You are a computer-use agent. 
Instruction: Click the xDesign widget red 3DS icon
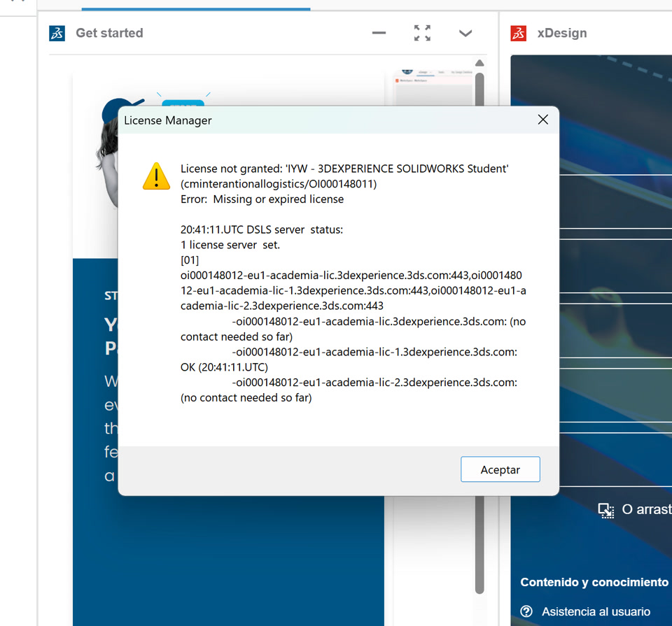(519, 33)
